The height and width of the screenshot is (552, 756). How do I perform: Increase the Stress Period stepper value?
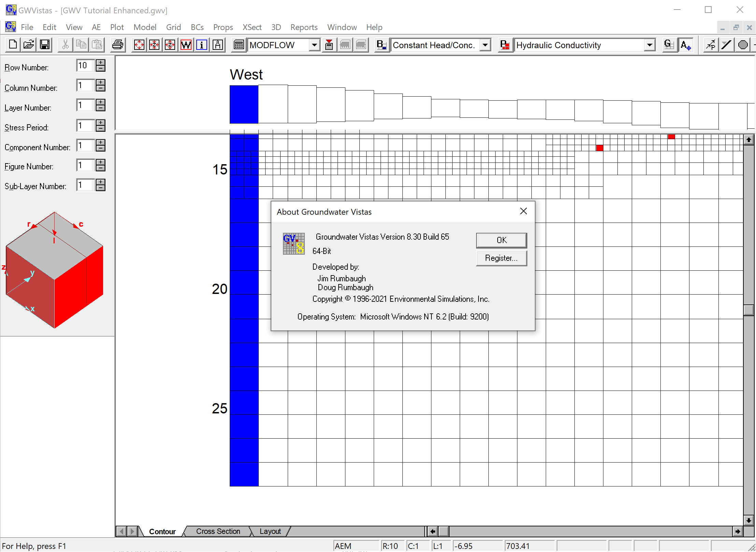(x=100, y=122)
